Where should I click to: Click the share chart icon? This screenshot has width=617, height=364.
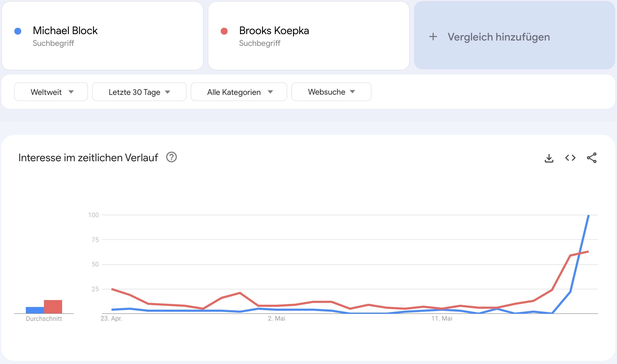pos(592,158)
